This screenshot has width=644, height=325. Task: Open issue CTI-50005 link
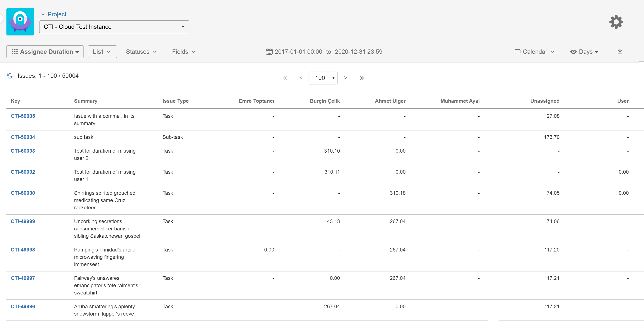[x=23, y=116]
